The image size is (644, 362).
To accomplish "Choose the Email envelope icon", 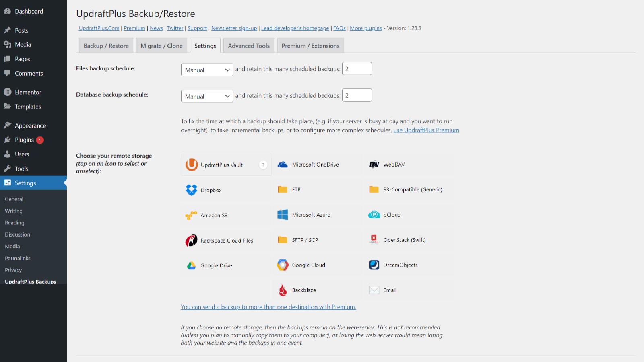I will (374, 290).
